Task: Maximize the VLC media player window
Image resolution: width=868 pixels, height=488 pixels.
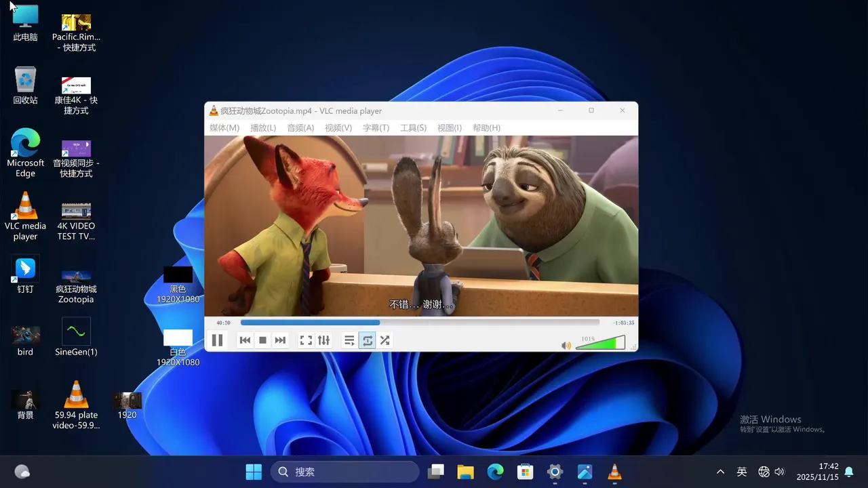Action: [591, 110]
